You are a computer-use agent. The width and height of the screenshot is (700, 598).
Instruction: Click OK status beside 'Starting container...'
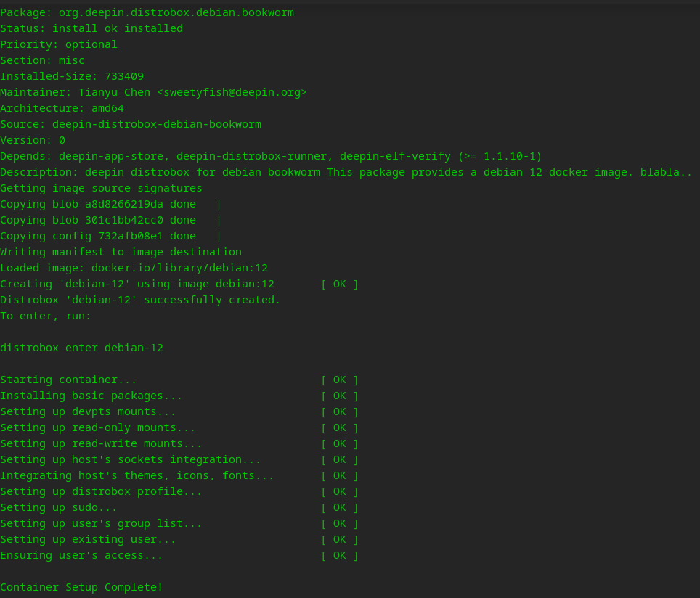pos(339,380)
